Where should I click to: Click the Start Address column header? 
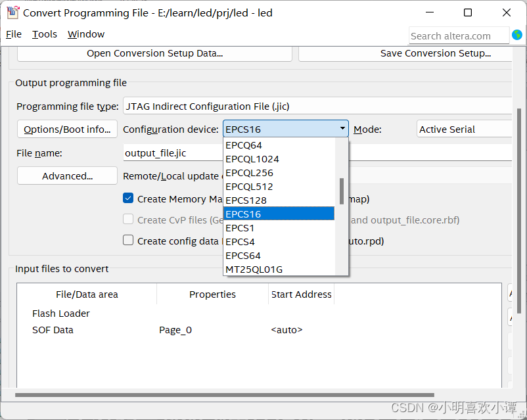(301, 294)
